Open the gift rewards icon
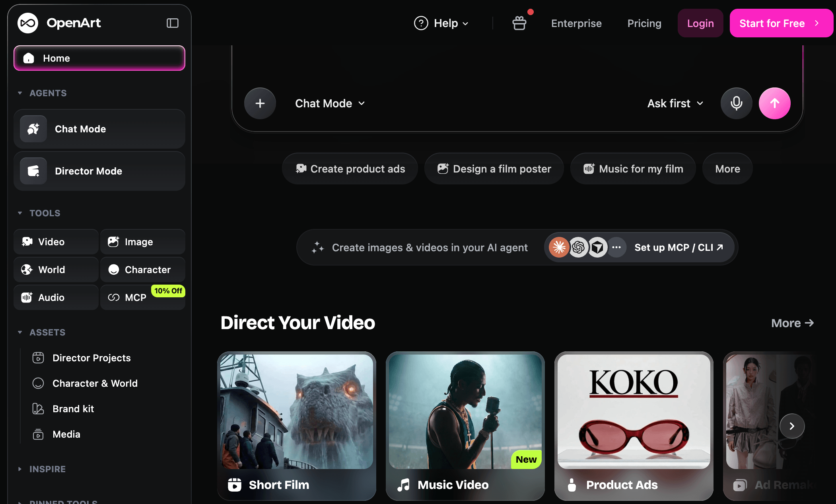Screen dimensions: 836x504 click(519, 23)
